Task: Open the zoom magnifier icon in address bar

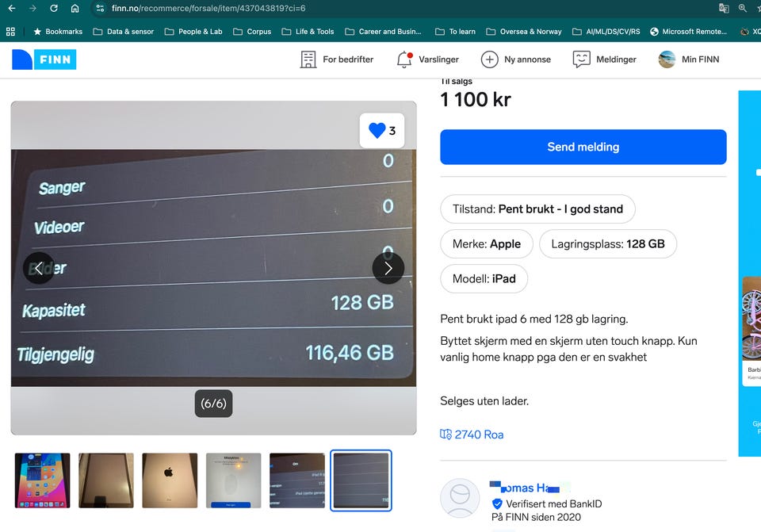Action: tap(743, 8)
